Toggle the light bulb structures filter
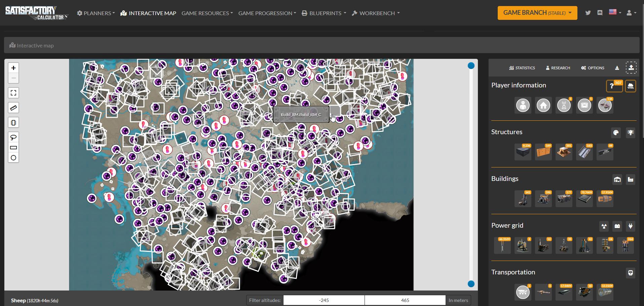This screenshot has height=306, width=644. pos(631,132)
